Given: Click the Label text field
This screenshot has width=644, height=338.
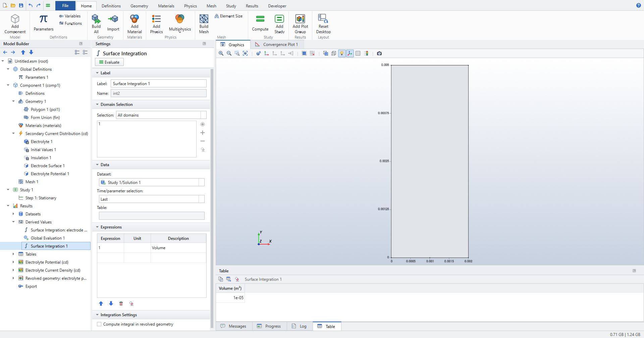Looking at the screenshot, I should coord(159,84).
